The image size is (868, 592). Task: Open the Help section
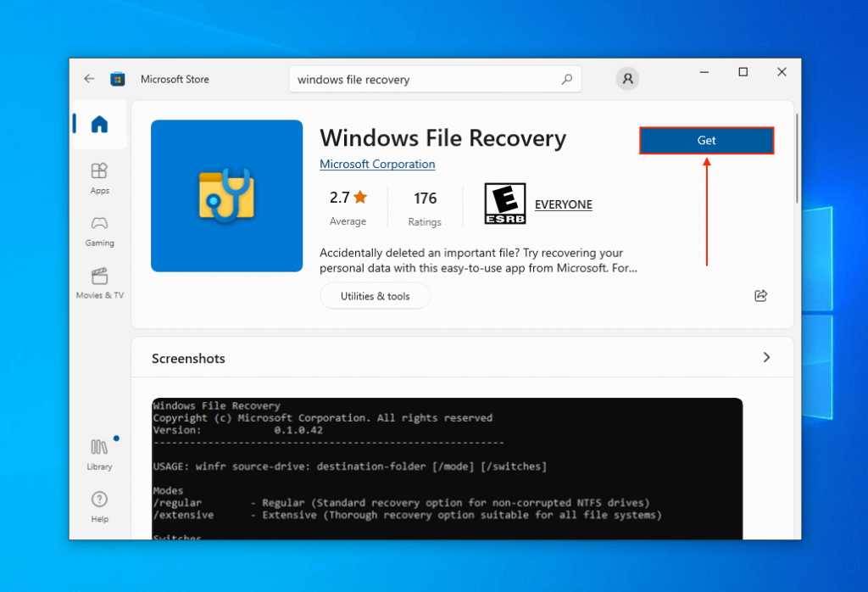(x=99, y=506)
